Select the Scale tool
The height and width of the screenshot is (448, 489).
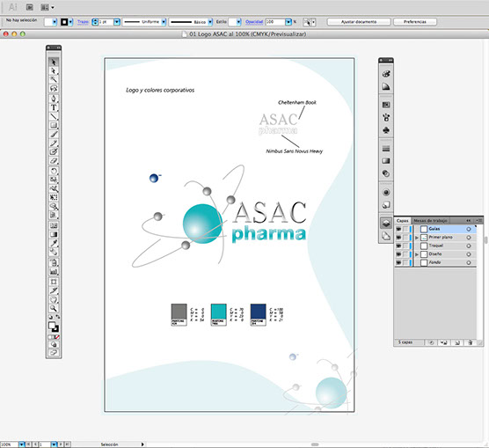coord(54,180)
